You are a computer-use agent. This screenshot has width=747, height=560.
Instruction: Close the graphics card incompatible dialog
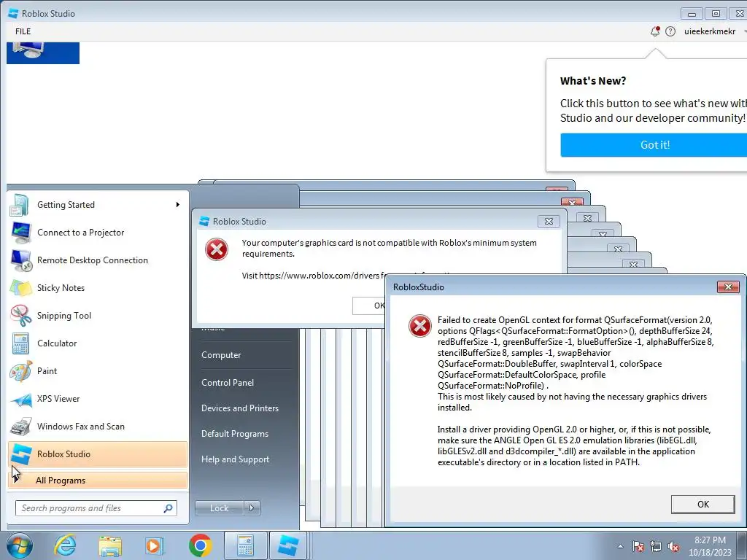pyautogui.click(x=549, y=221)
